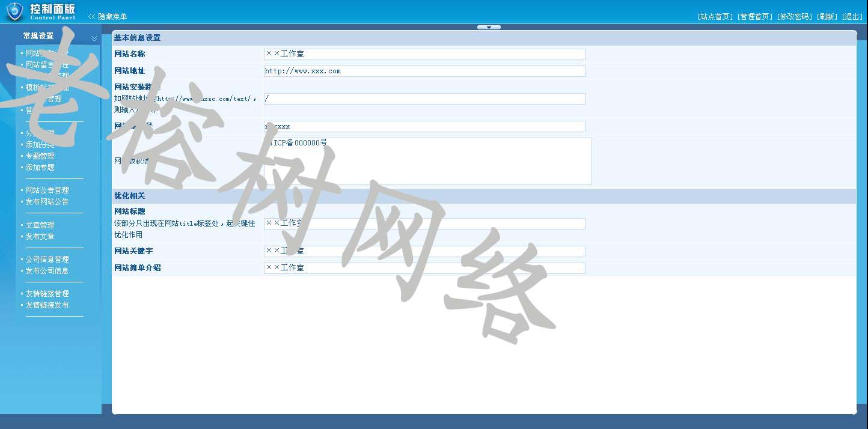Open 网站留言管理 in the sidebar
Viewport: 868px width, 429px height.
47,65
